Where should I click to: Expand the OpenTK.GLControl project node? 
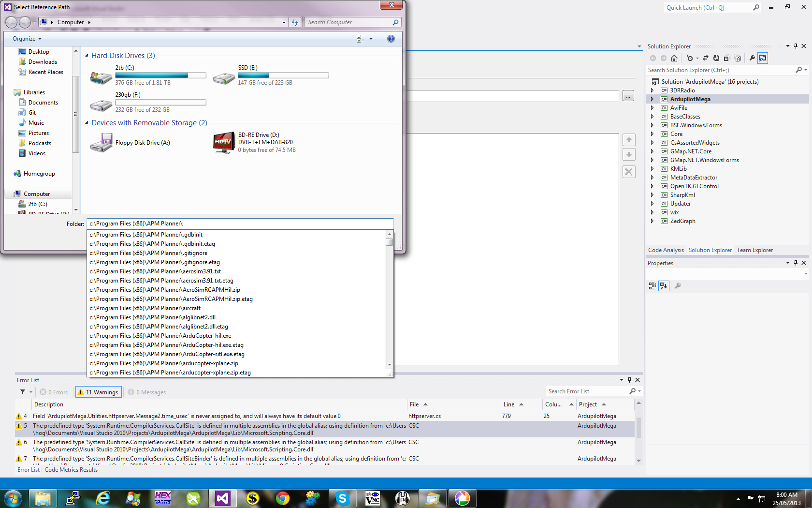pos(652,186)
